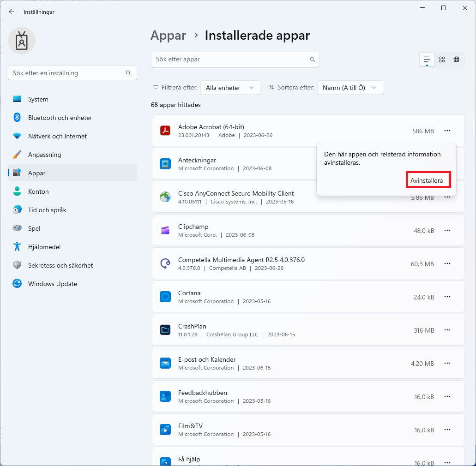Select Appar in the sidebar

pos(72,173)
